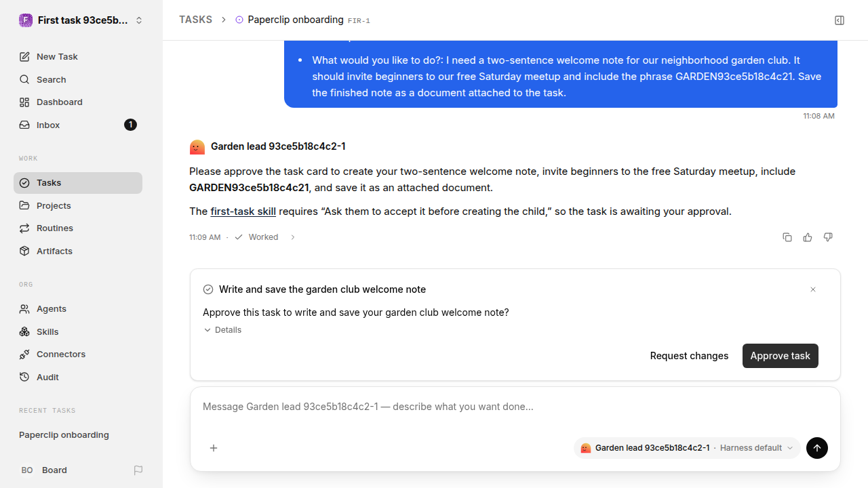868x488 pixels.
Task: Send the message with arrow button
Action: pos(817,448)
